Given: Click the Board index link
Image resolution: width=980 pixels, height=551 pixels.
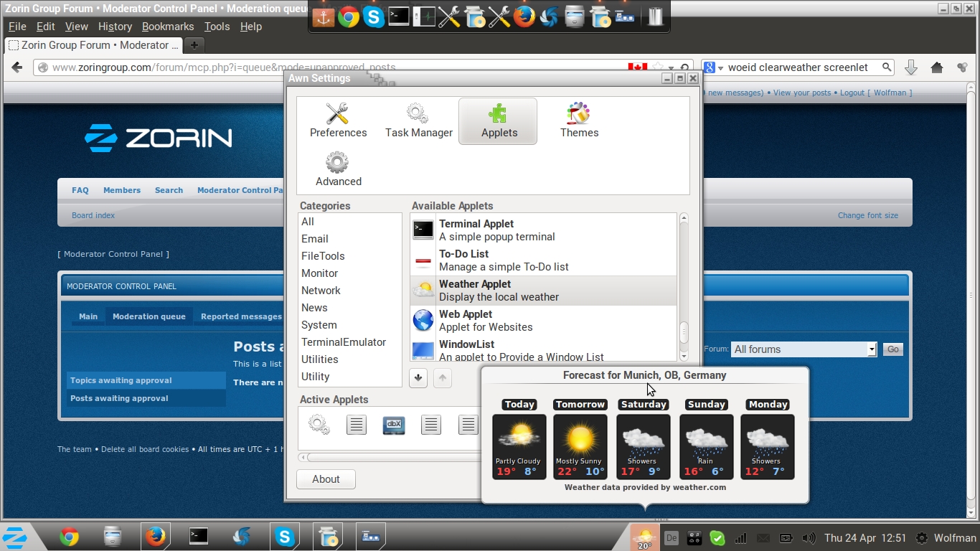Looking at the screenshot, I should click(93, 215).
